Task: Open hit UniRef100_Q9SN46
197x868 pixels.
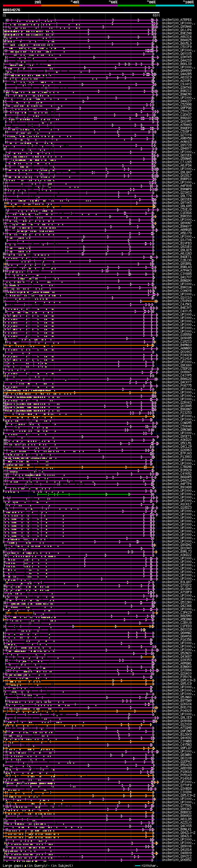Action: coord(177,26)
